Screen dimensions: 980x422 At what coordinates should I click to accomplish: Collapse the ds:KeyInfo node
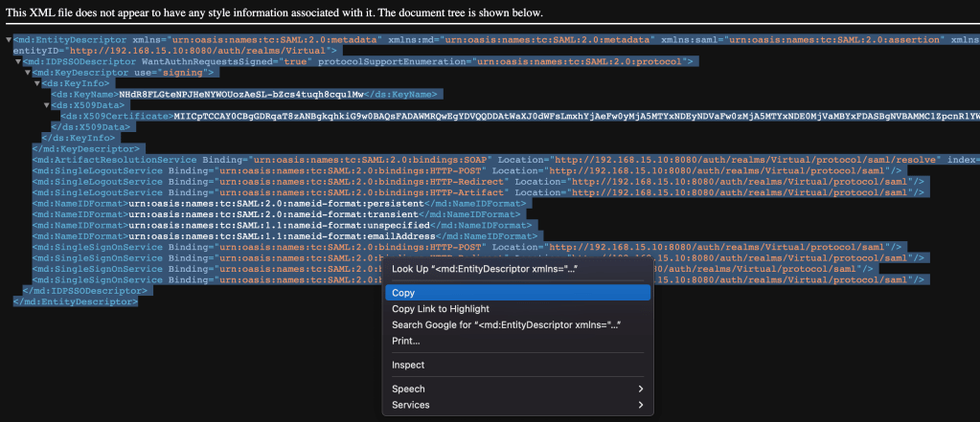pos(37,83)
